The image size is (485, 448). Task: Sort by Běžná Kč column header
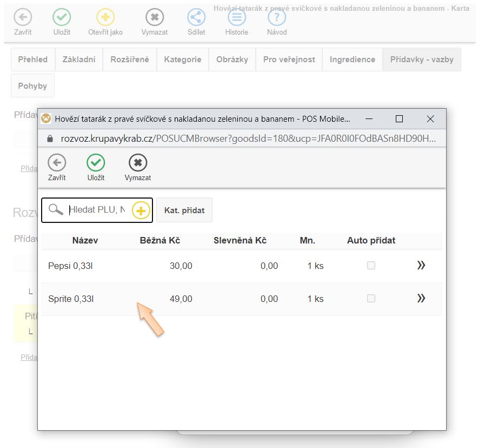click(160, 240)
